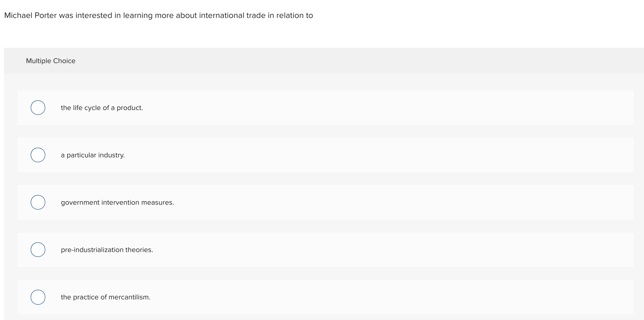Click the answer text 'pre-industrialization theories.'

coord(107,250)
